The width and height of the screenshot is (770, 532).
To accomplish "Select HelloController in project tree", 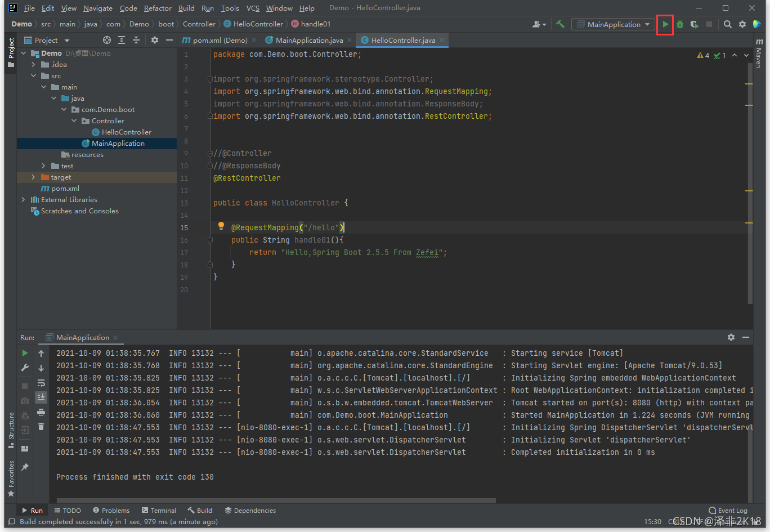I will click(127, 132).
